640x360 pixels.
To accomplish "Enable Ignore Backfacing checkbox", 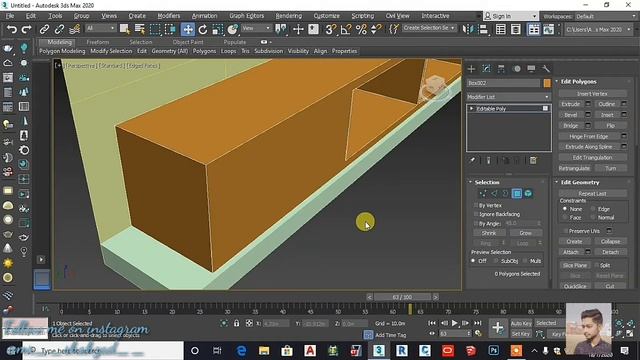I will (x=476, y=214).
